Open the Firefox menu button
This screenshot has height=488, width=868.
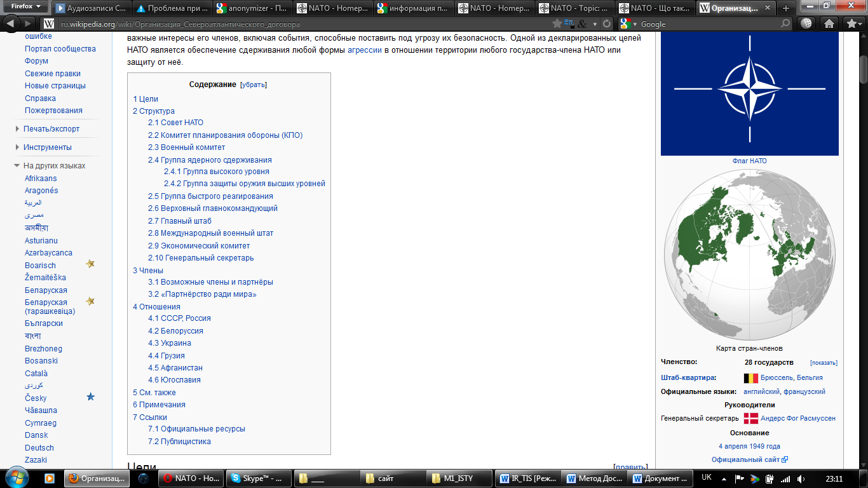click(x=25, y=6)
